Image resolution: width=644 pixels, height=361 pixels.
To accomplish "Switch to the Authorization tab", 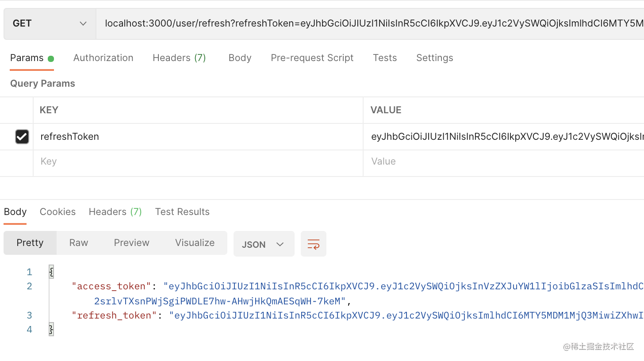I will [x=103, y=58].
